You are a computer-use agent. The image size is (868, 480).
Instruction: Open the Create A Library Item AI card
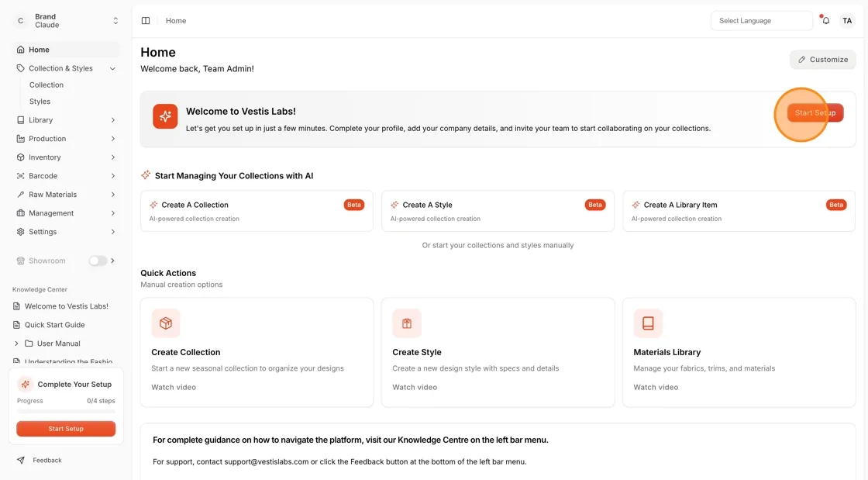coord(739,212)
